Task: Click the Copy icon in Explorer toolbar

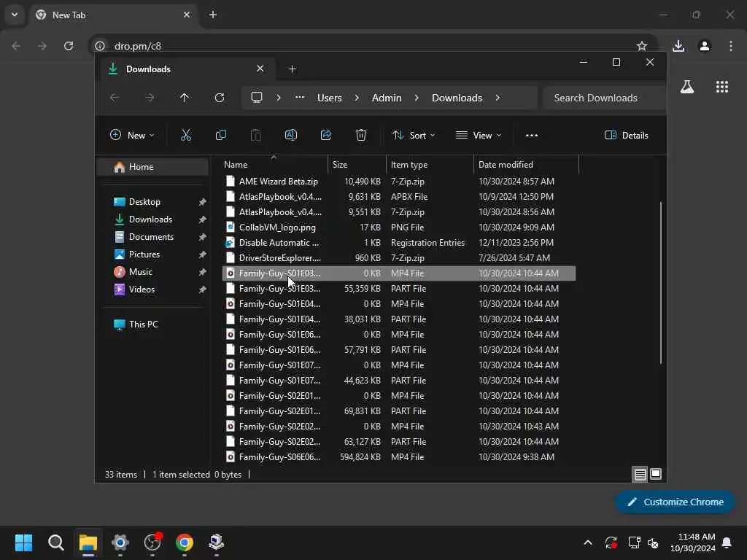Action: (x=221, y=135)
